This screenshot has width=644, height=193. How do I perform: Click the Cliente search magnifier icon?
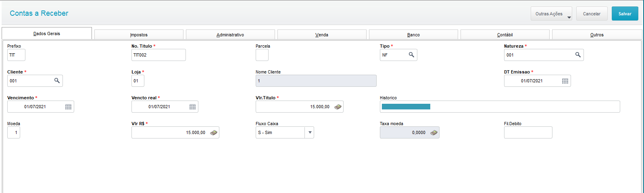[x=57, y=81]
